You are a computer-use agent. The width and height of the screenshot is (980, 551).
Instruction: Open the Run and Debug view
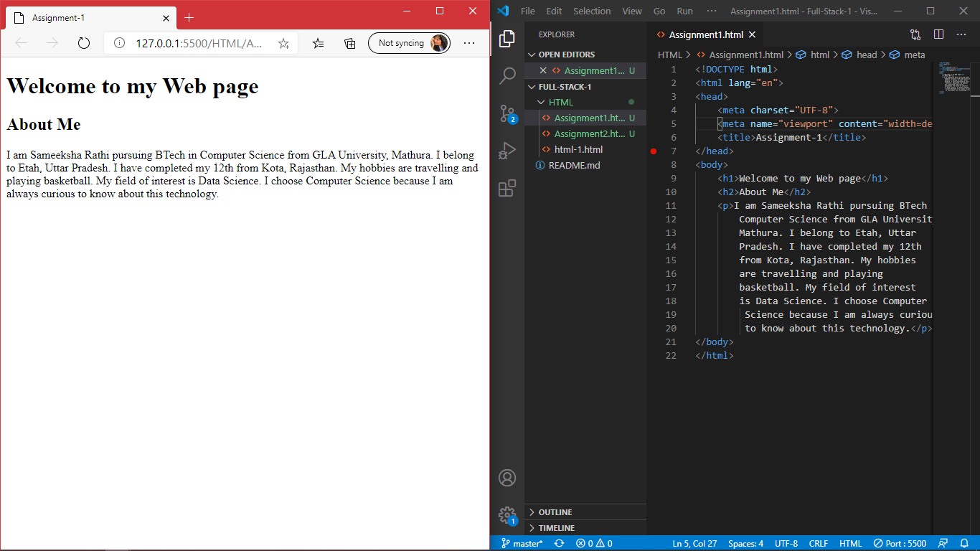tap(507, 151)
